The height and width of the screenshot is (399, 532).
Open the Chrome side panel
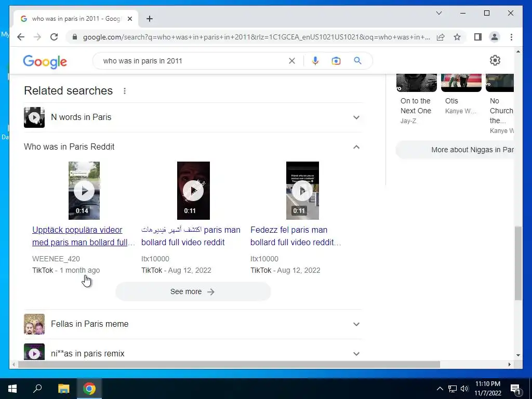tap(478, 37)
